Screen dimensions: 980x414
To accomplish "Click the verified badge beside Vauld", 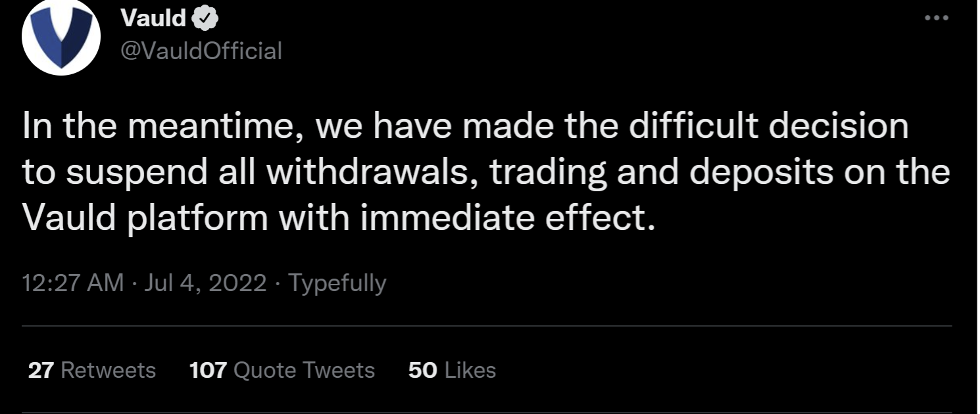I will [x=205, y=19].
